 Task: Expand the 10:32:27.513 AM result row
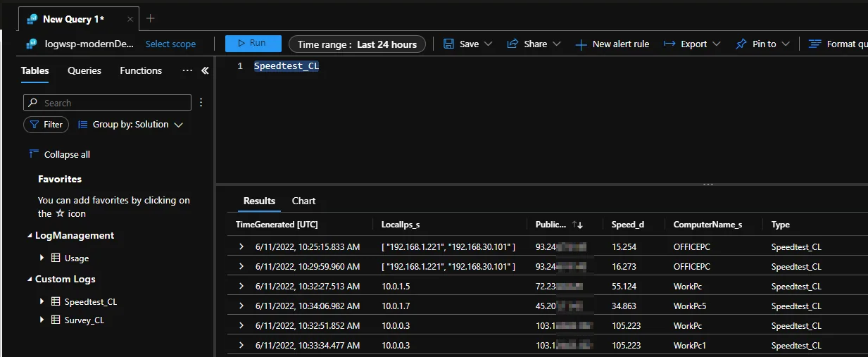[x=241, y=286]
